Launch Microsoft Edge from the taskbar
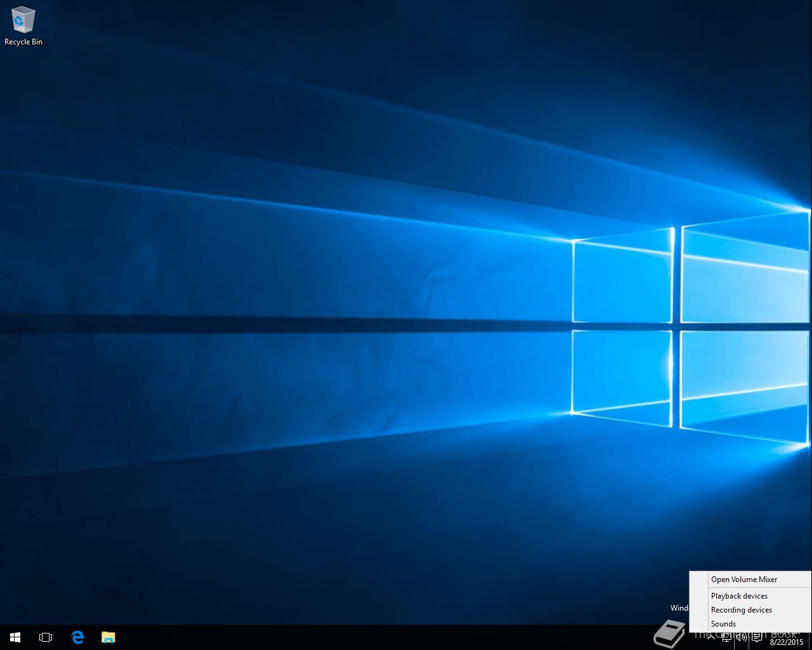Image resolution: width=812 pixels, height=650 pixels. [x=77, y=637]
